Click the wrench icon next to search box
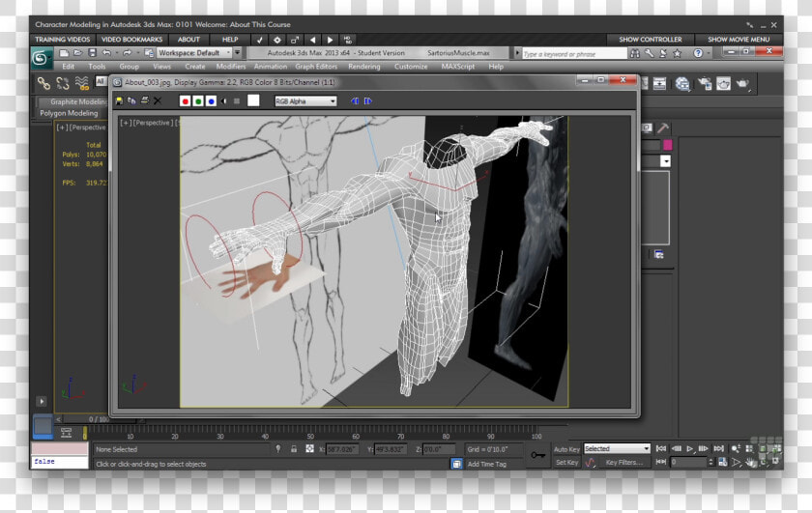The height and width of the screenshot is (513, 812). click(649, 53)
